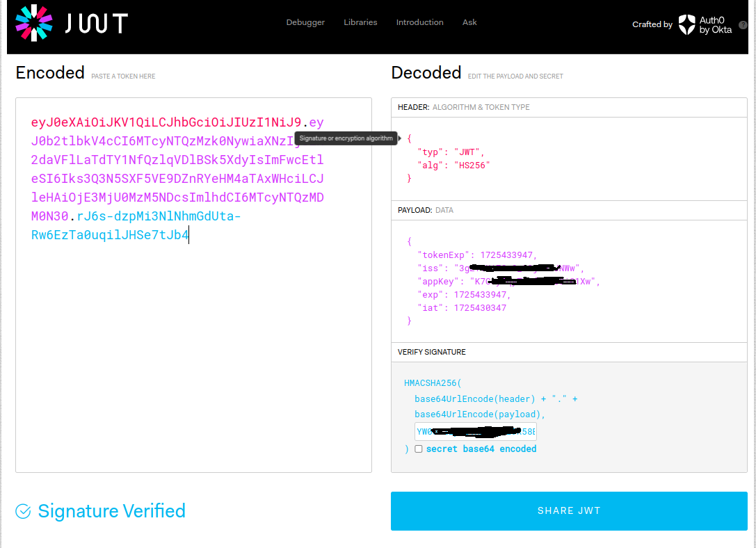Click the Auth0 by Okta text link
This screenshot has height=548, width=756.
(716, 24)
